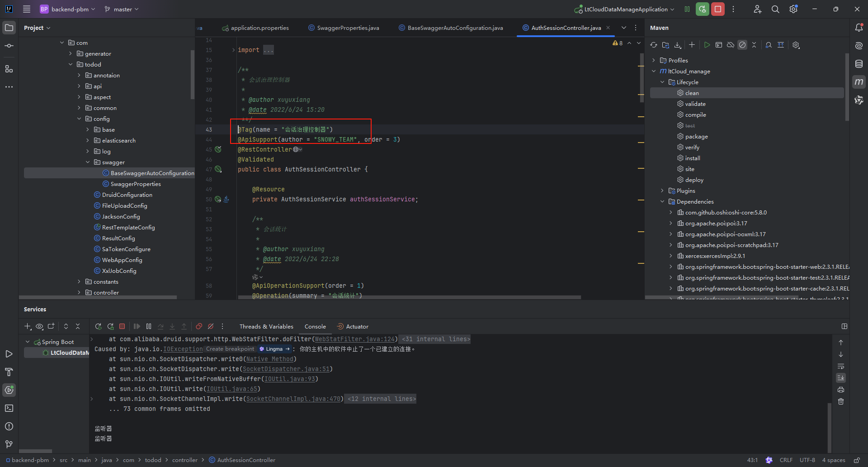Image resolution: width=868 pixels, height=467 pixels.
Task: Expand Maven Plugins node
Action: [662, 191]
